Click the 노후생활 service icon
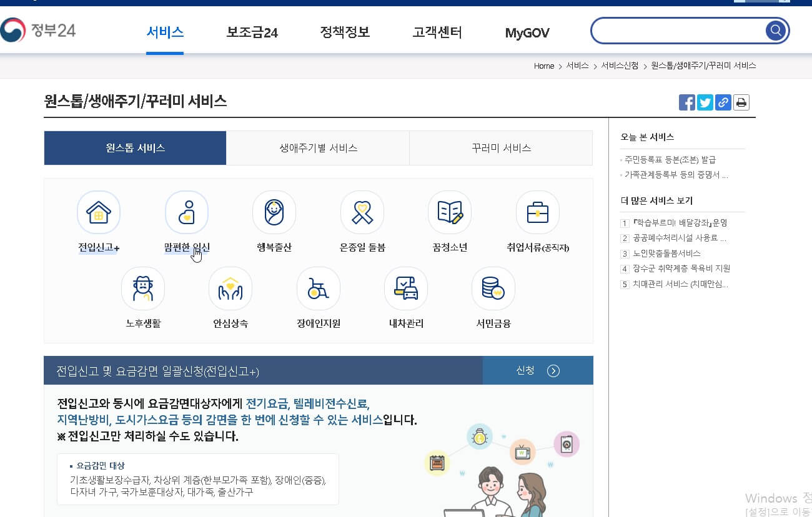This screenshot has width=812, height=517. [142, 288]
